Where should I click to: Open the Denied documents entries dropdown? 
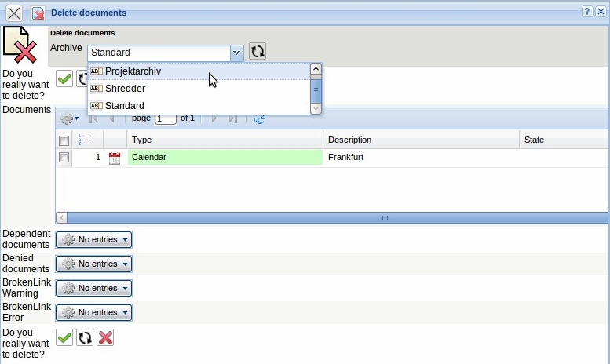pyautogui.click(x=93, y=264)
